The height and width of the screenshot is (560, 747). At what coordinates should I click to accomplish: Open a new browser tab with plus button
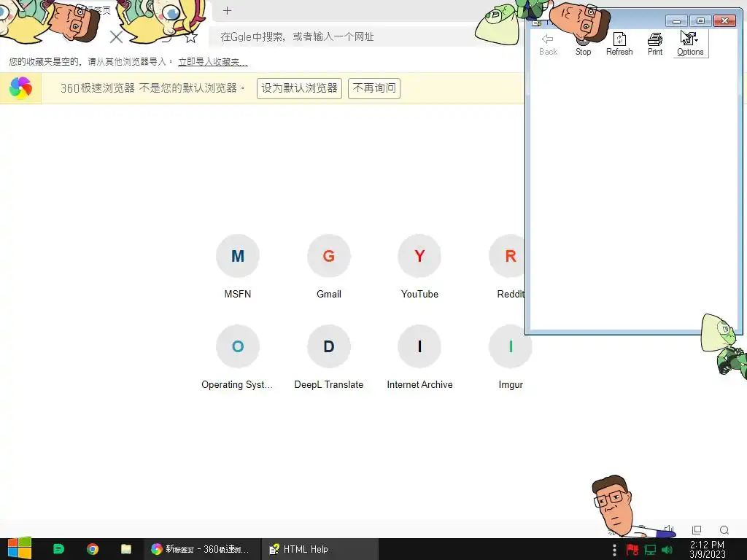[x=228, y=10]
